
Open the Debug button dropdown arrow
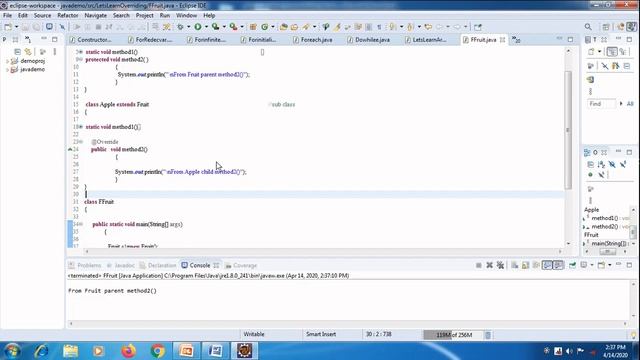pos(188,27)
